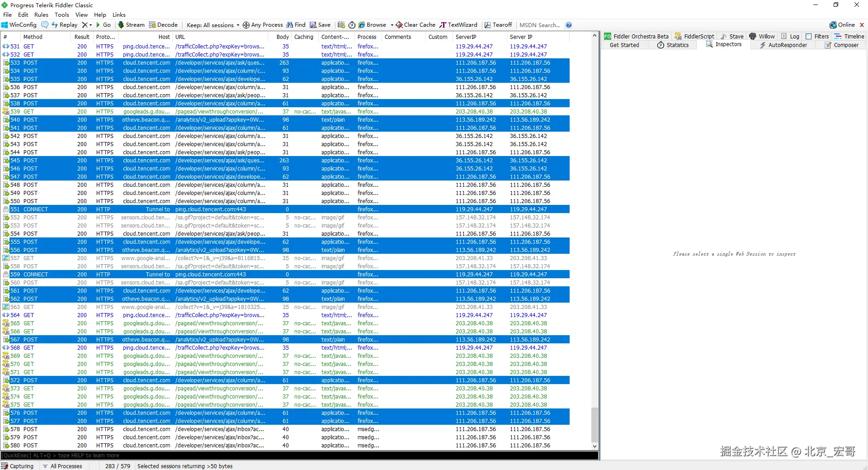
Task: Open the Edit menu
Action: [x=23, y=14]
